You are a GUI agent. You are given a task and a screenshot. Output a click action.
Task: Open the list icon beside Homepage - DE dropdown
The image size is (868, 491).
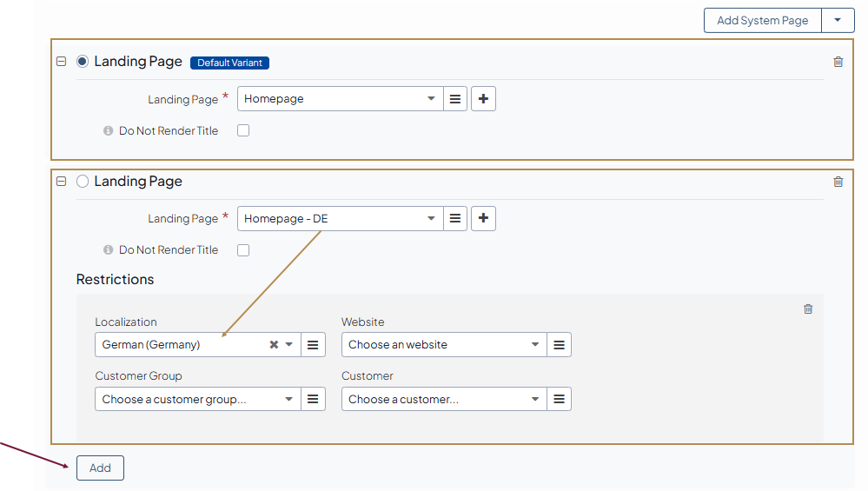point(455,219)
